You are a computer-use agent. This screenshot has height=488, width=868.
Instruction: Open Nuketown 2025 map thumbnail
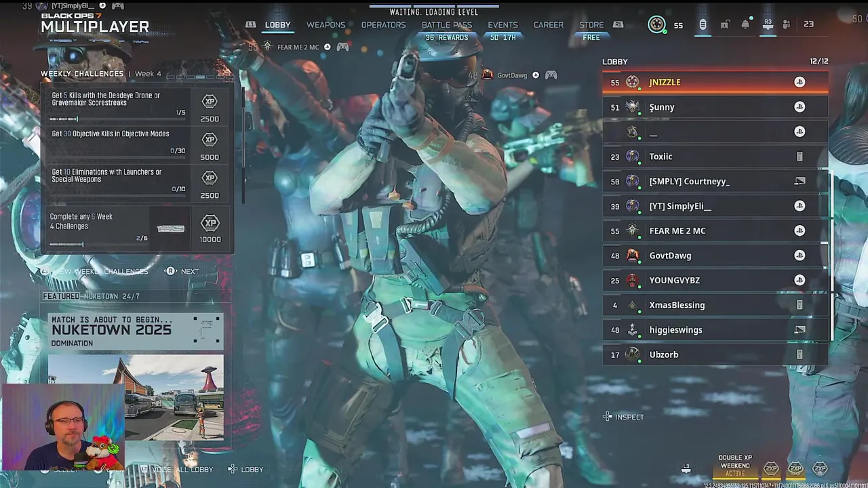pos(136,397)
